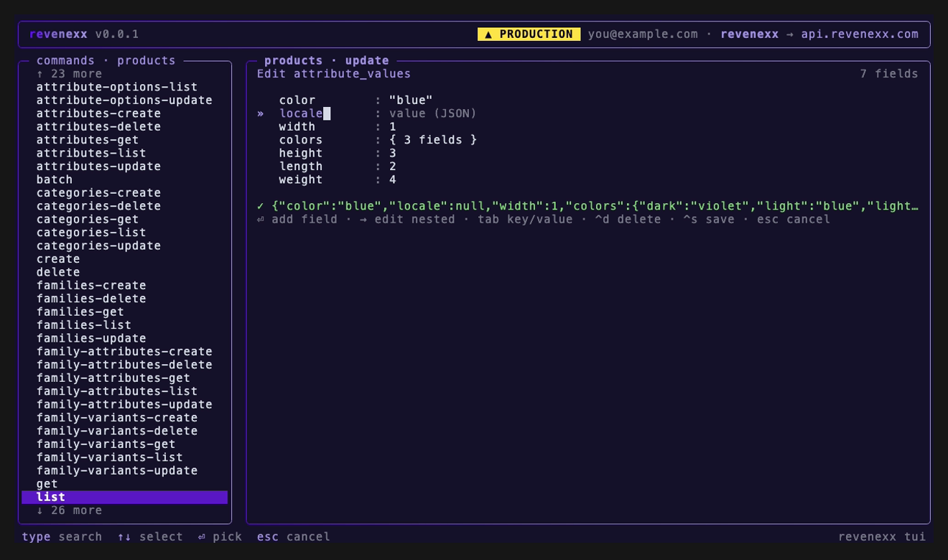Click the value (JSON) placeholder for locale
The image size is (948, 560).
point(433,113)
